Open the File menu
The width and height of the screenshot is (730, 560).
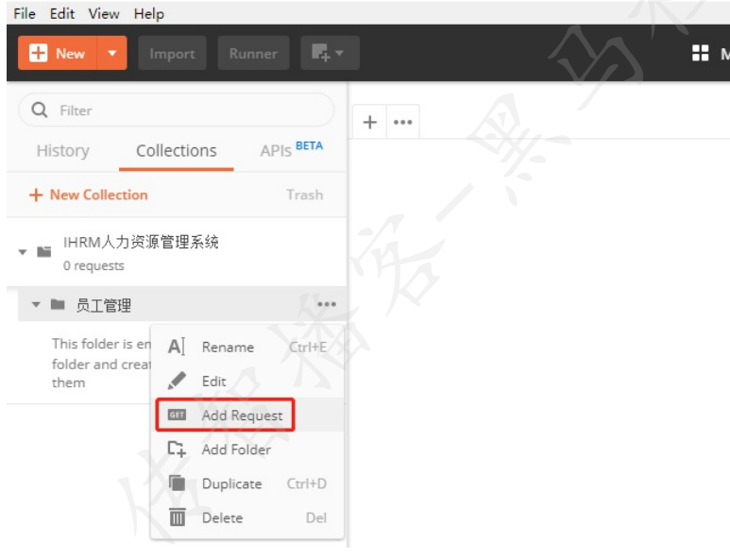pos(25,13)
